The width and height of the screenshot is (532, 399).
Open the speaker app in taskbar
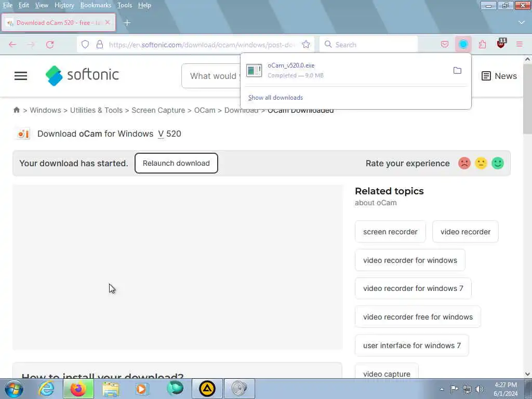[239, 389]
